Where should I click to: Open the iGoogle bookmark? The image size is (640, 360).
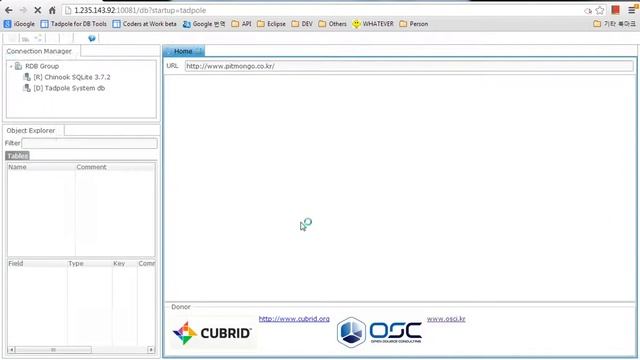coord(19,24)
